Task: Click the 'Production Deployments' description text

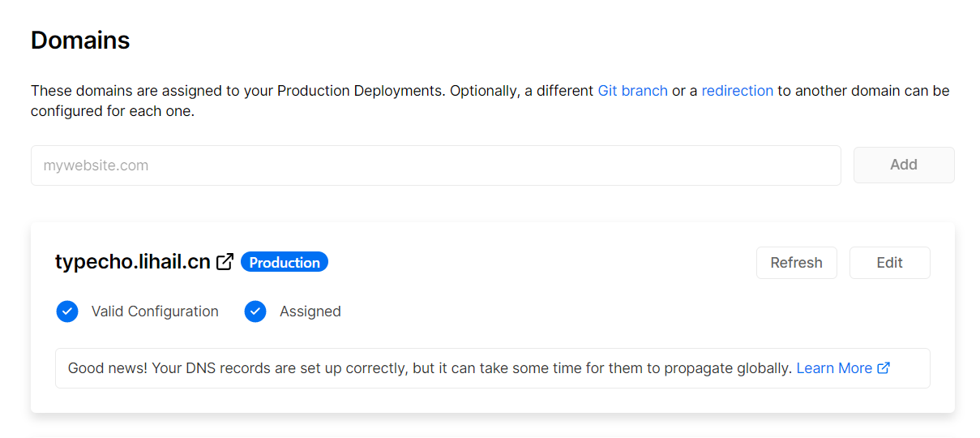Action: 361,91
